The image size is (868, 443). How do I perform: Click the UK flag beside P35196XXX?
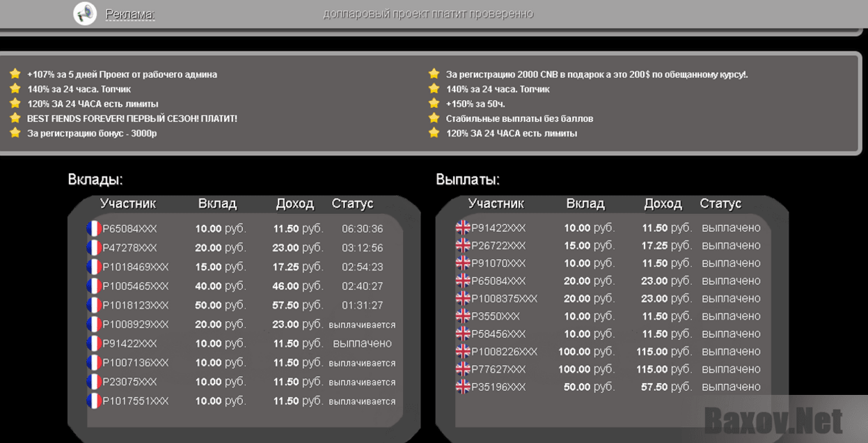[463, 387]
